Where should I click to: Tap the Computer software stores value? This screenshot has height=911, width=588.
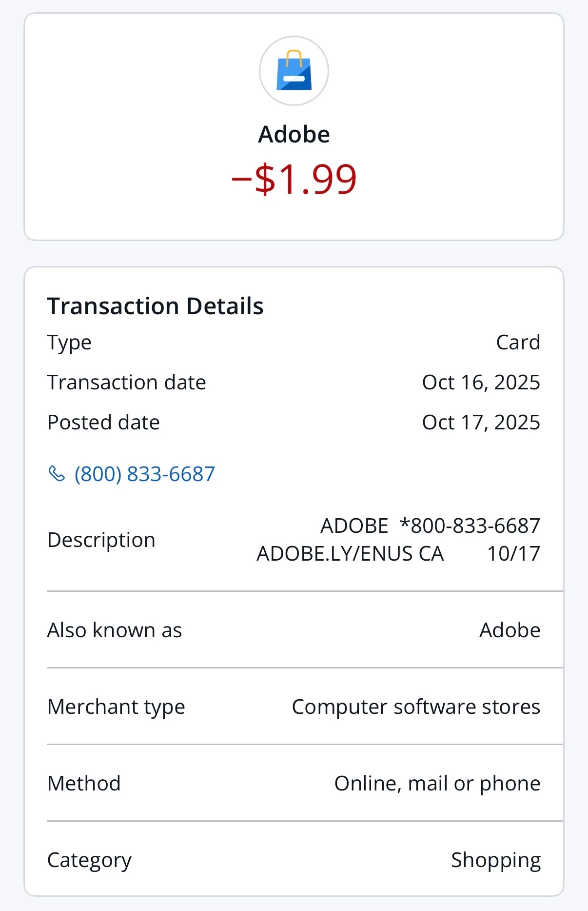[x=416, y=707]
